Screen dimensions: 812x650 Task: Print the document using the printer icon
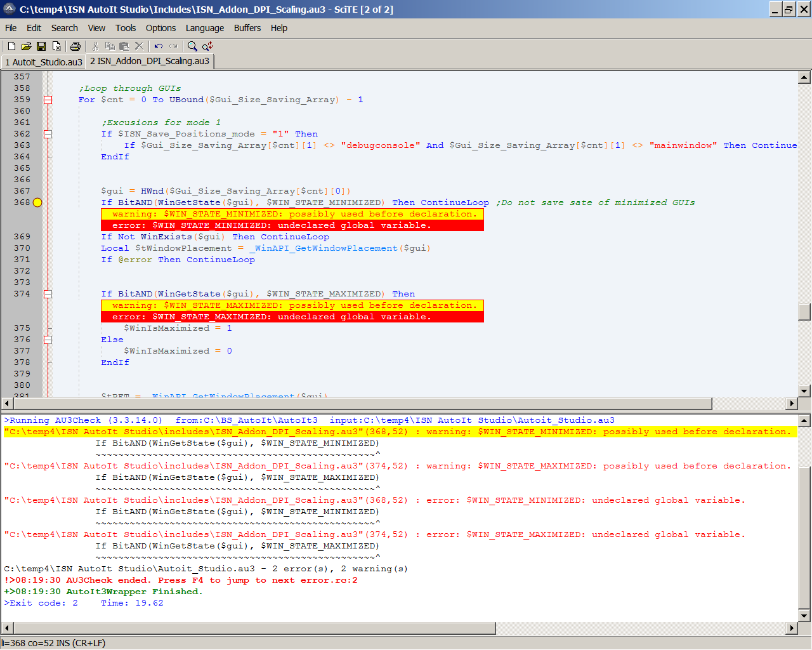(75, 46)
